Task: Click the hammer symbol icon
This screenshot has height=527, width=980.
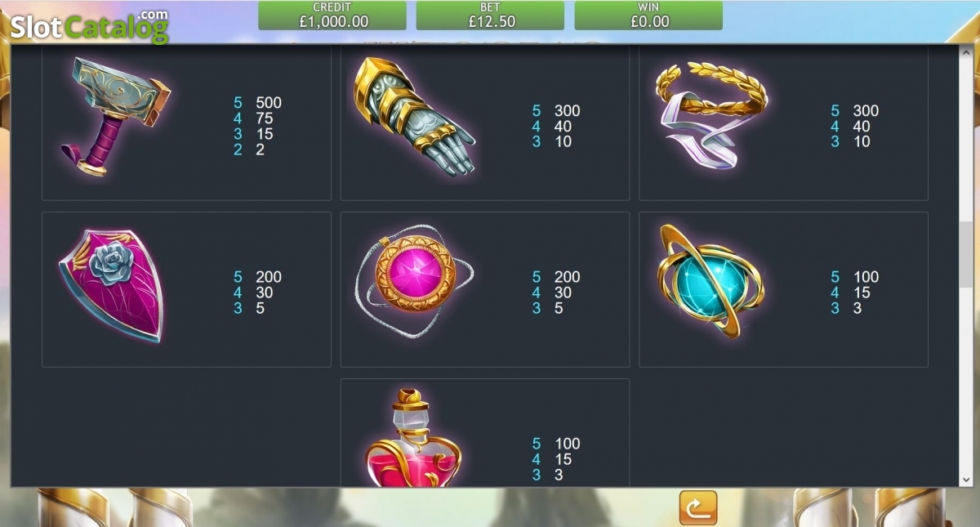Action: pos(114,115)
